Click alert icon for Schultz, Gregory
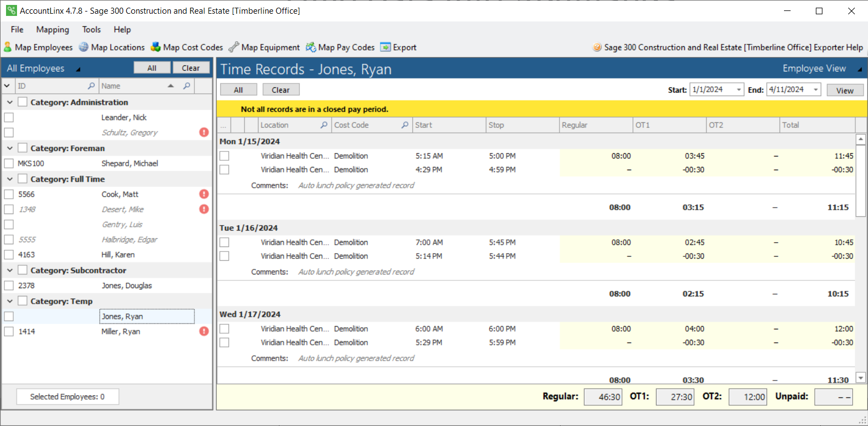868x426 pixels. point(204,132)
